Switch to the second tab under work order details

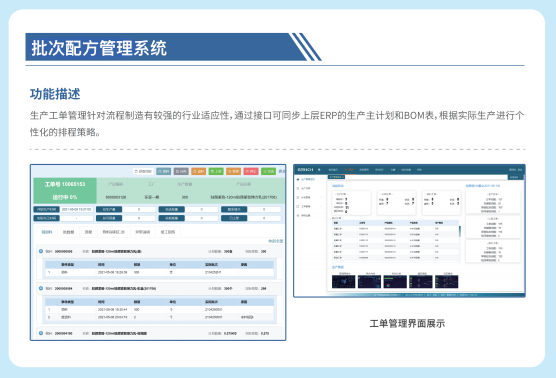(x=68, y=232)
